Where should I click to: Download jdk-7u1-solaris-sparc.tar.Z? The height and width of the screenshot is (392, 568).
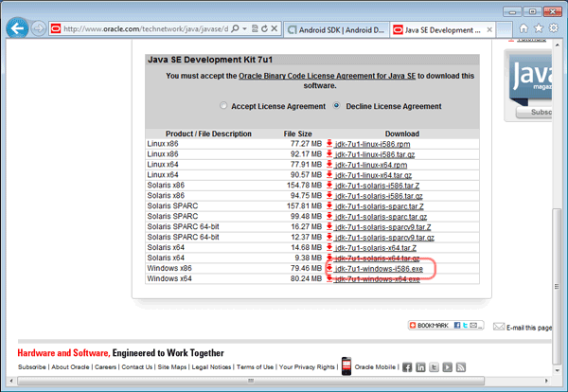click(x=380, y=206)
